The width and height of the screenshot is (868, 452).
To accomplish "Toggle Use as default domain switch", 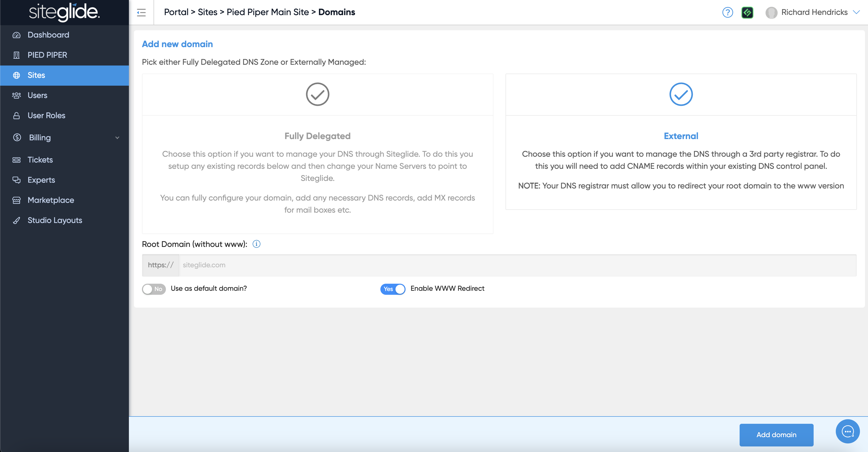I will 154,289.
